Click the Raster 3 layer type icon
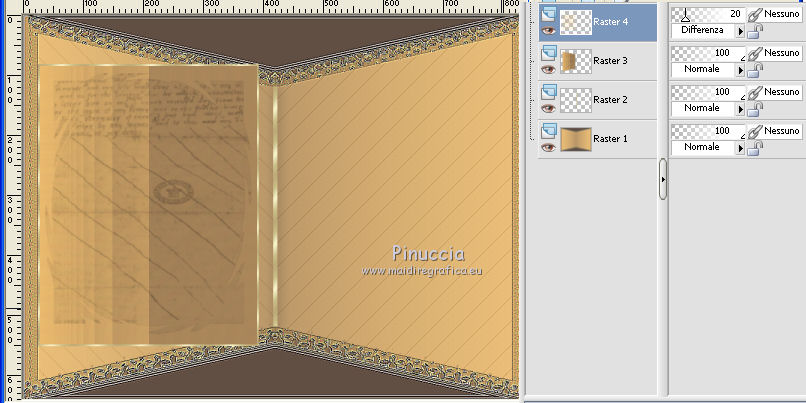806x403 pixels. pos(549,52)
